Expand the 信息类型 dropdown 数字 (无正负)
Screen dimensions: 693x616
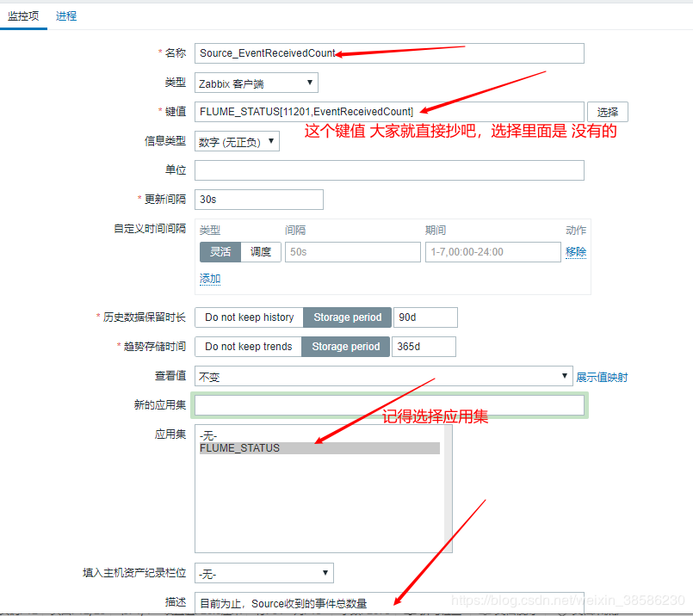[237, 141]
